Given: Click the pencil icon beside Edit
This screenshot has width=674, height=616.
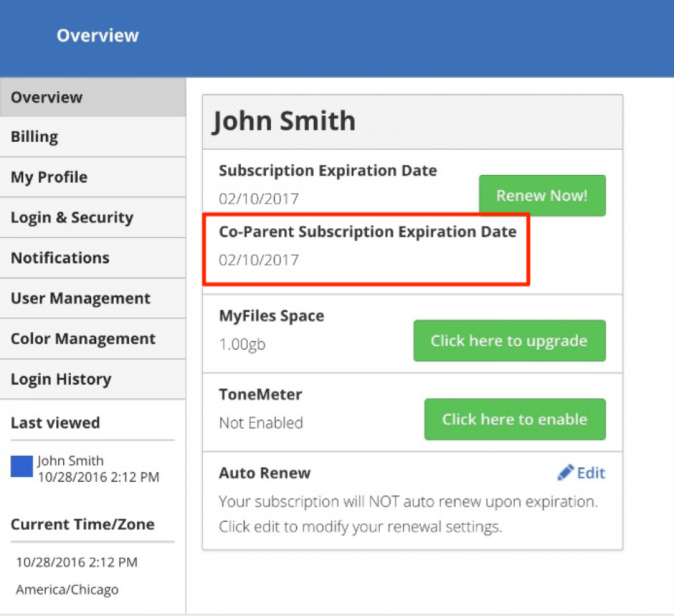Looking at the screenshot, I should 565,472.
